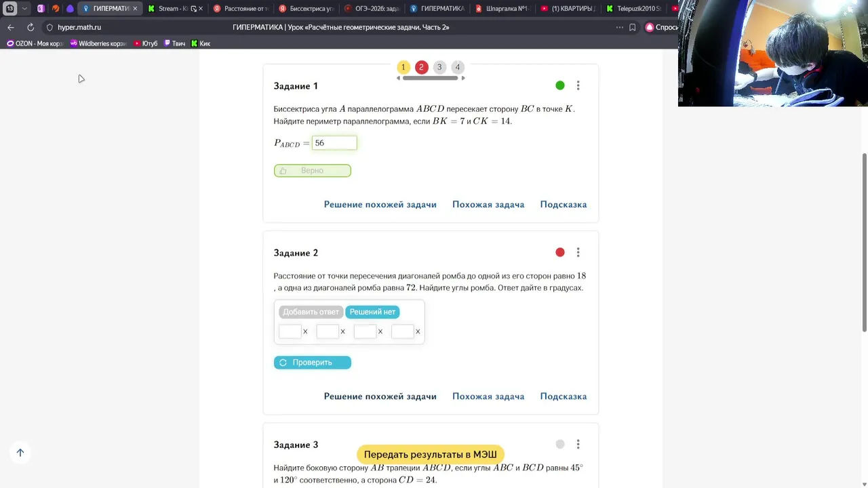Switch to the (1) КВАРТИРЫ tab
Screen dimensions: 868x488
tap(568, 9)
